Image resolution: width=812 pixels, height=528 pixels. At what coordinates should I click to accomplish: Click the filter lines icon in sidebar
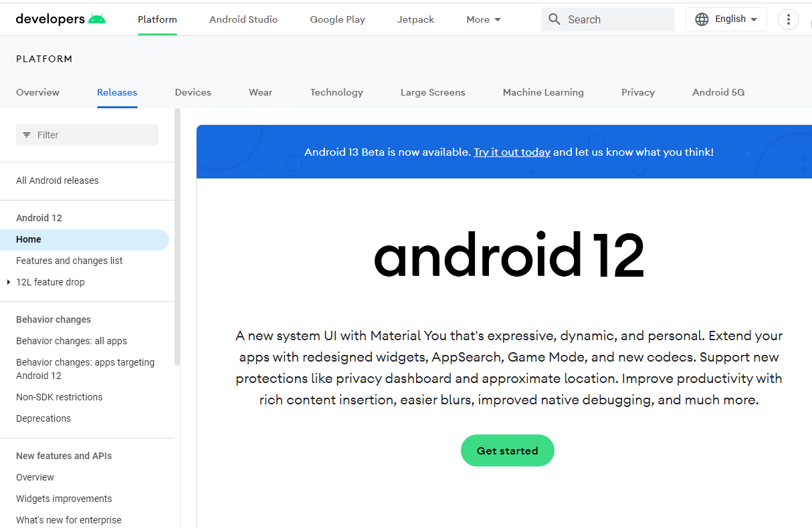(x=27, y=135)
